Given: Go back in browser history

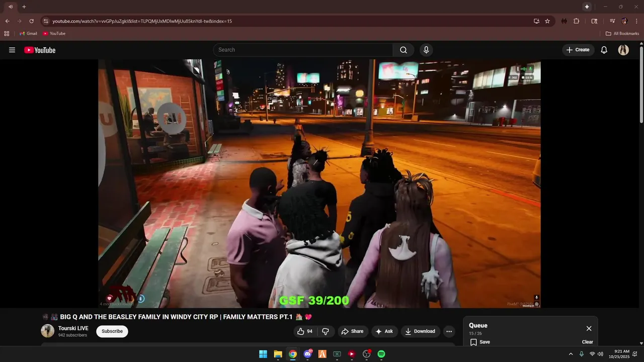Looking at the screenshot, I should pos(7,21).
